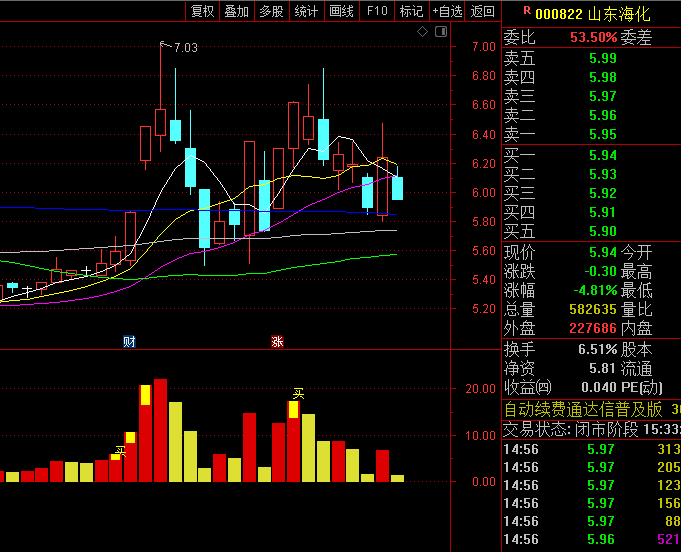Click the 7.03 high price label
The width and height of the screenshot is (681, 552).
185,47
